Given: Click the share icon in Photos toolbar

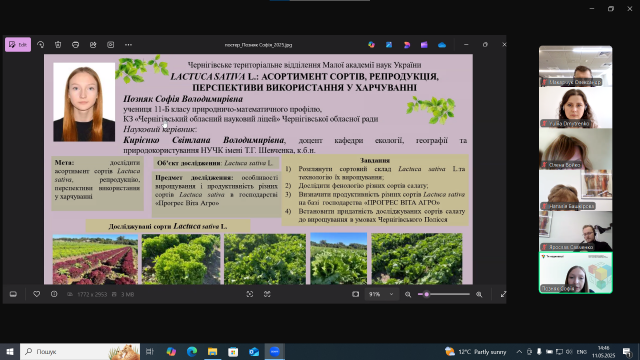Looking at the screenshot, I should pos(93,44).
